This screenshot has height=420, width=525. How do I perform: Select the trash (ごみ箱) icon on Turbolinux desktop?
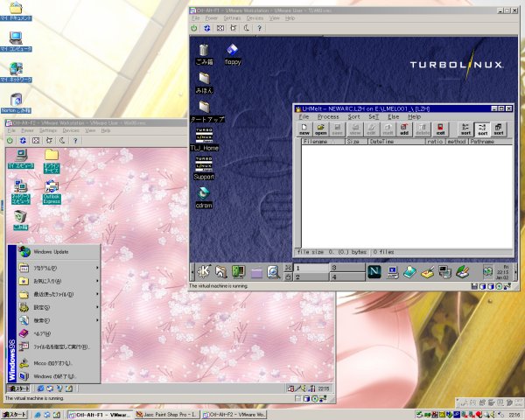204,54
